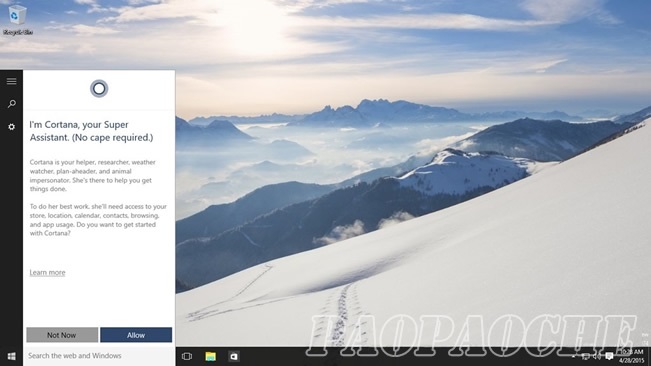This screenshot has height=366, width=651.
Task: Launch File Explorer from the taskbar
Action: tap(210, 356)
